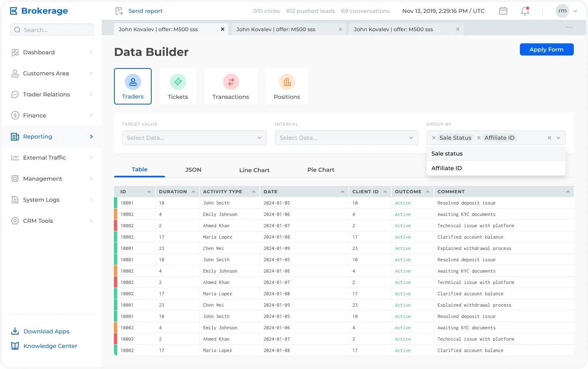Remove the Sale Status tag
This screenshot has width=588, height=369.
point(434,138)
